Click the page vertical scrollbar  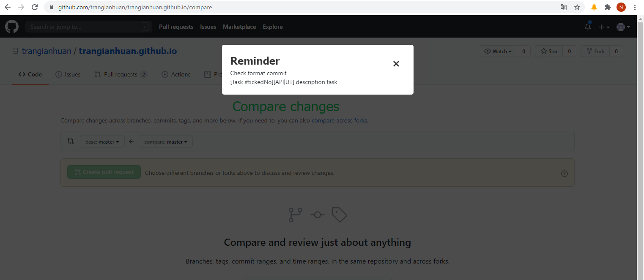640,147
